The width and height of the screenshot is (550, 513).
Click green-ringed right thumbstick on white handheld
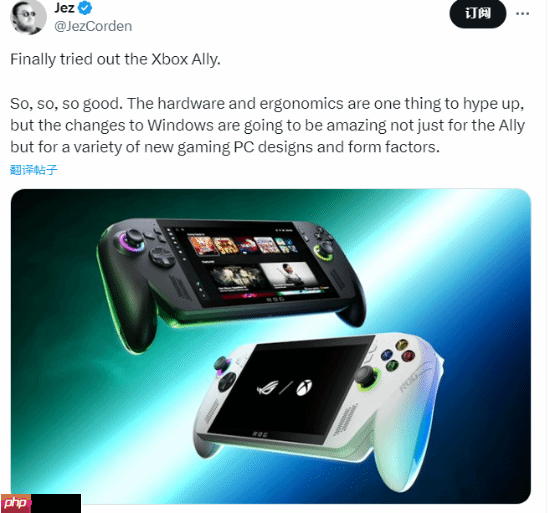[x=367, y=377]
